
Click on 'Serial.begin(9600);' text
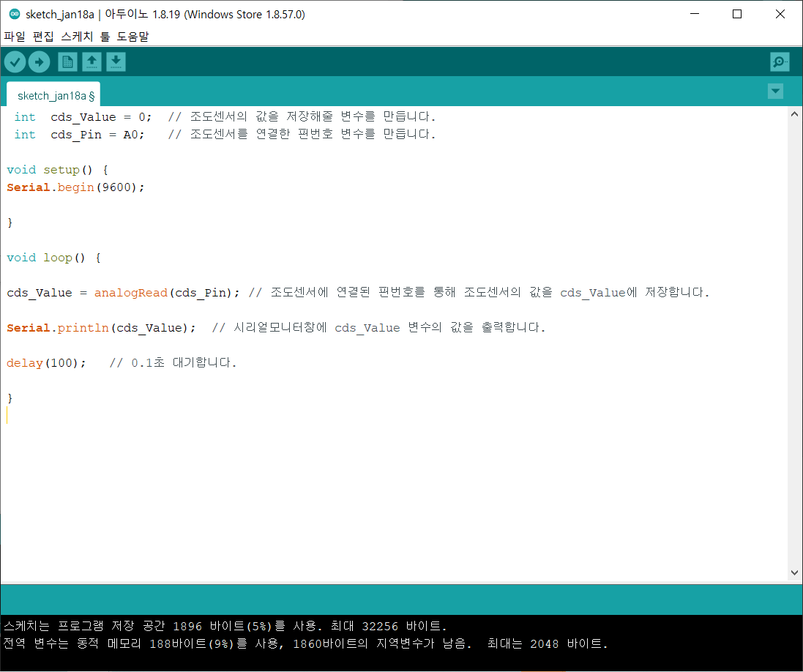75,187
